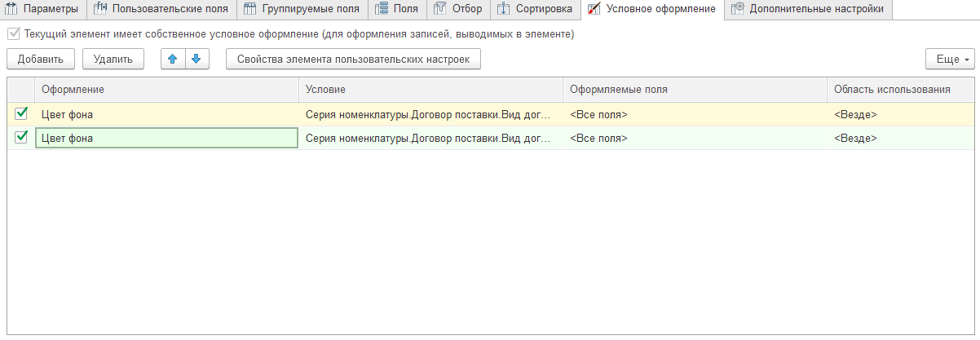Open the Еще dropdown menu
980x340 pixels.
pos(950,60)
